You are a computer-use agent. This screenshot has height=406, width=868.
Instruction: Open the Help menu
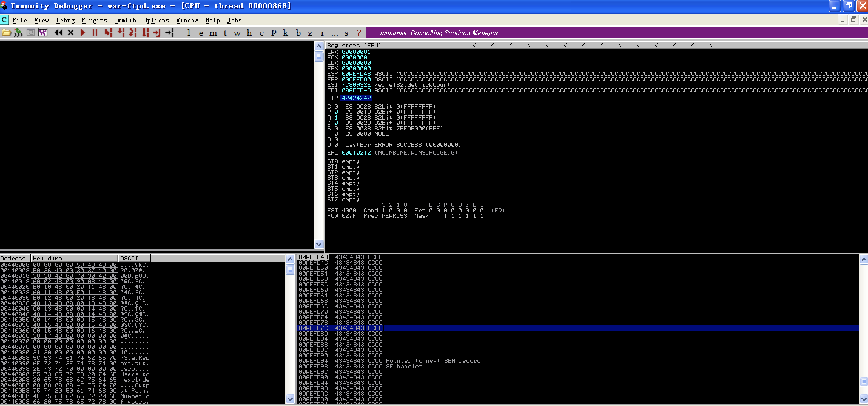[x=213, y=20]
